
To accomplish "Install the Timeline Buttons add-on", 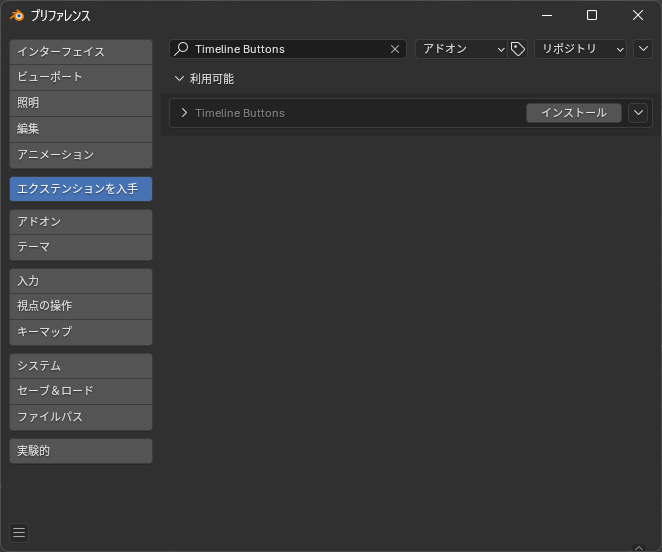I will 574,113.
